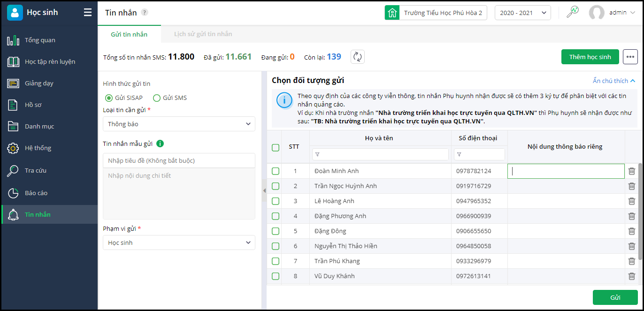Click the vertical scrollbar of the student table
This screenshot has height=311, width=644.
(x=640, y=211)
